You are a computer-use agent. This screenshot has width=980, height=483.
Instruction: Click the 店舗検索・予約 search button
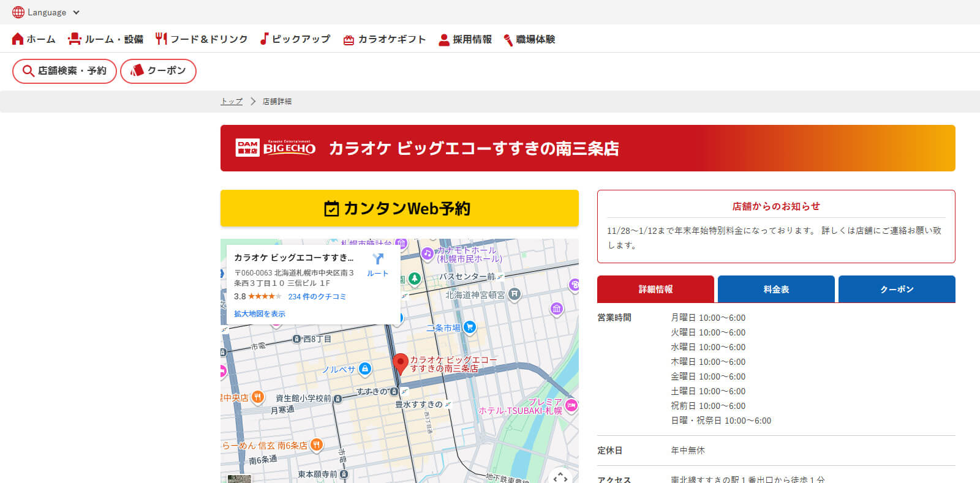[64, 71]
